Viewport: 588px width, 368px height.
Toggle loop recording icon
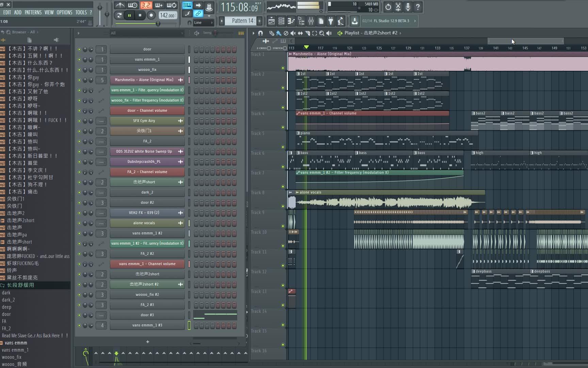172,5
